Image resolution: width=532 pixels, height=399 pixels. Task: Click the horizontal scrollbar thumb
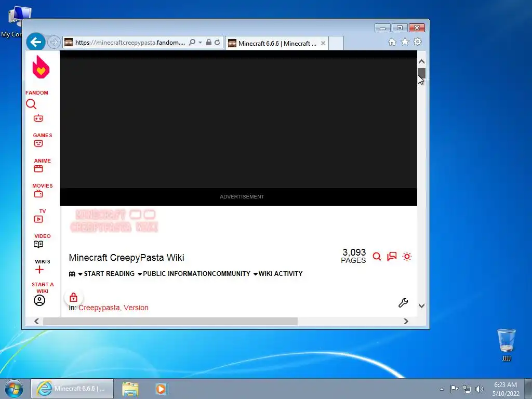coord(170,321)
